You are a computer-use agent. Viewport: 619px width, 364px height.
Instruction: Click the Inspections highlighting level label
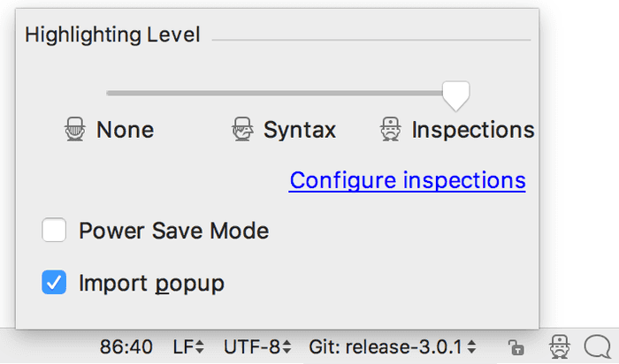[473, 130]
